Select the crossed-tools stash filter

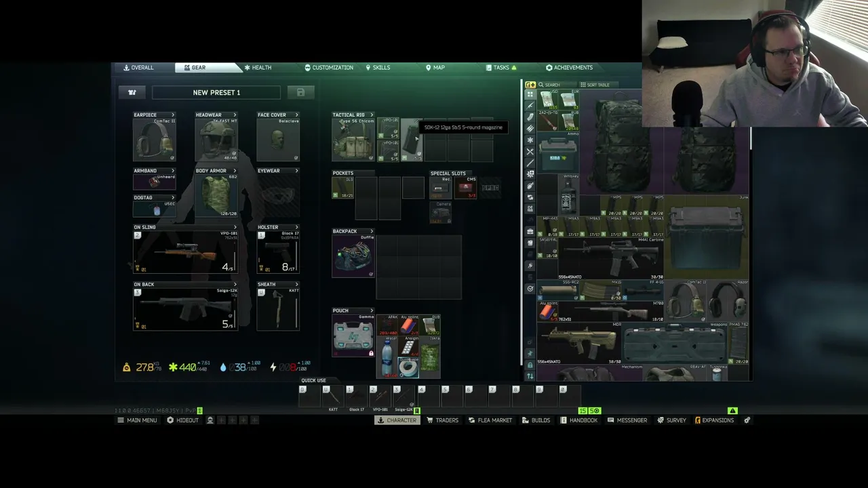pos(530,151)
